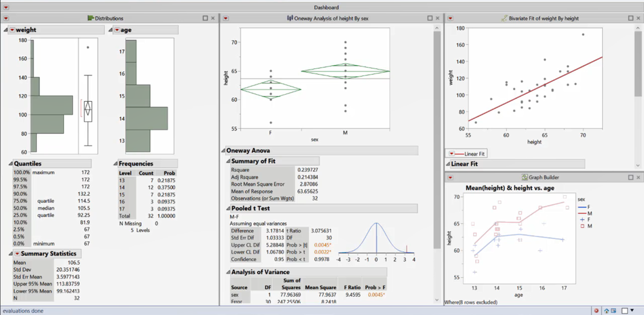The image size is (644, 315).
Task: Select the age 14 histogram bar
Action: 146,118
